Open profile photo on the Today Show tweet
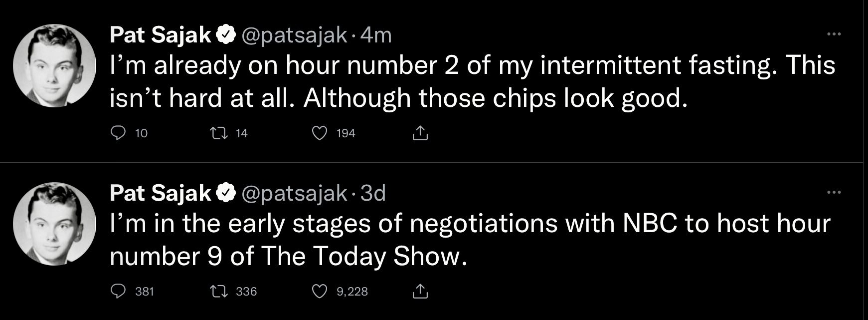The image size is (868, 320). 54,224
